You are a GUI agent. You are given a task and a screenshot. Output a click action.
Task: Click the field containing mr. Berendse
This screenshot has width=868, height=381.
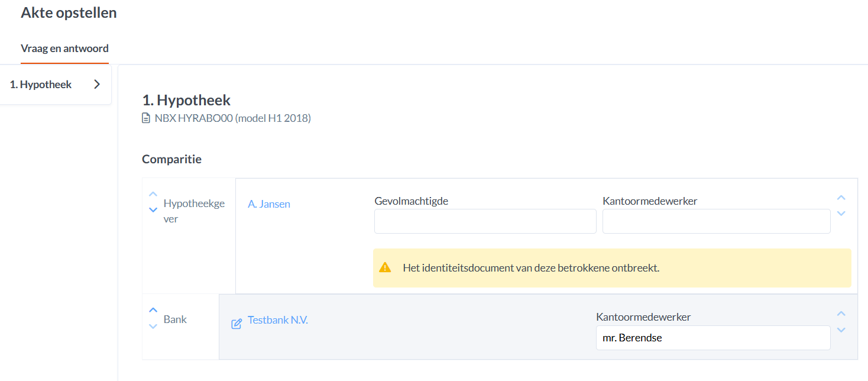[x=712, y=338]
